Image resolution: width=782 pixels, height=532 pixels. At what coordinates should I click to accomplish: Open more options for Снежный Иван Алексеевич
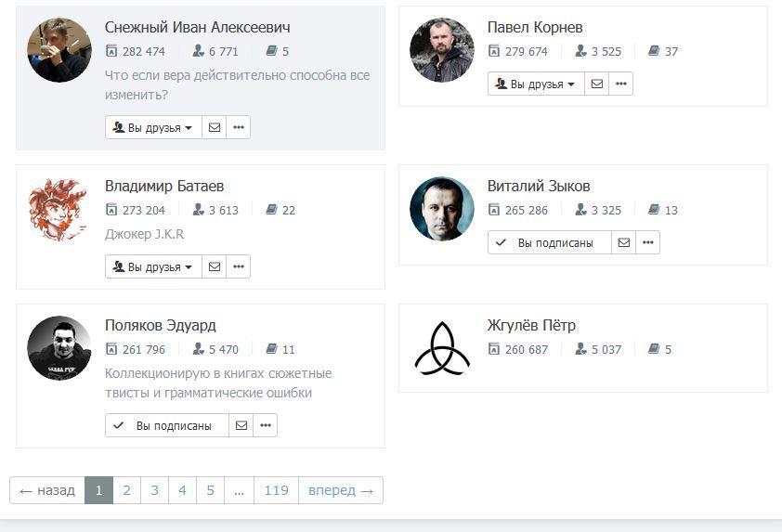[239, 127]
